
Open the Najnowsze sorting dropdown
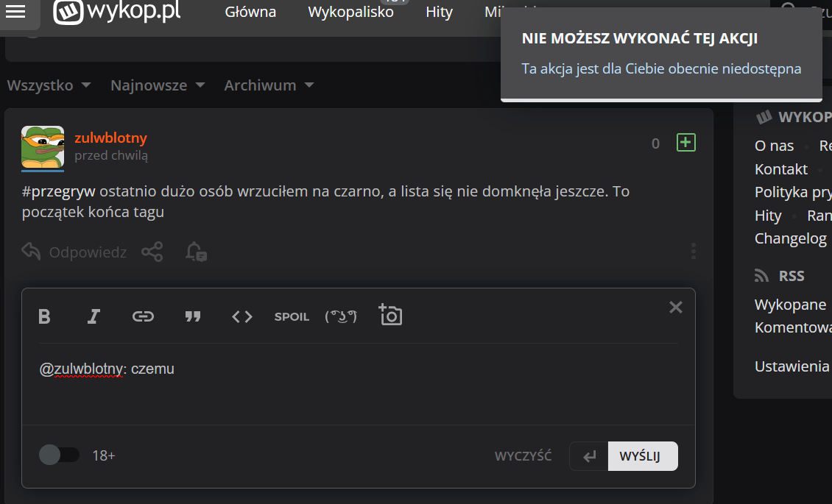click(158, 85)
